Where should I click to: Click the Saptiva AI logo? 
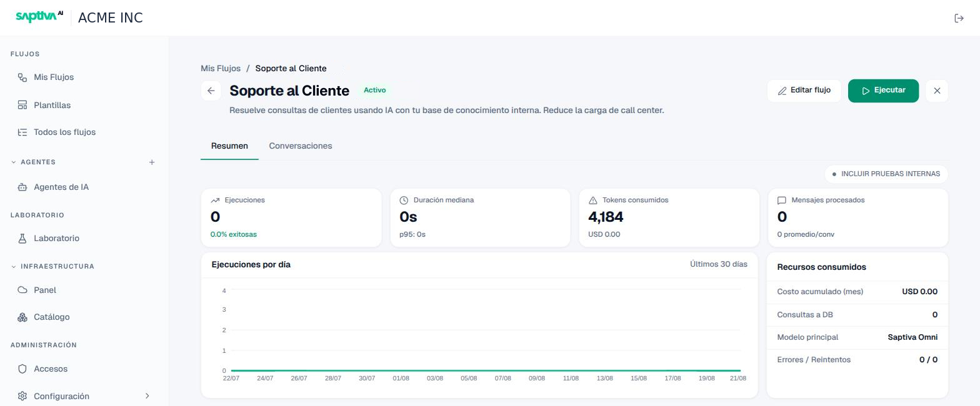39,17
